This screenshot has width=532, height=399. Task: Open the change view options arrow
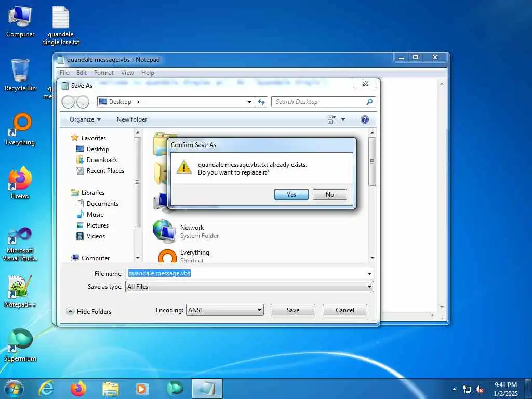point(343,119)
